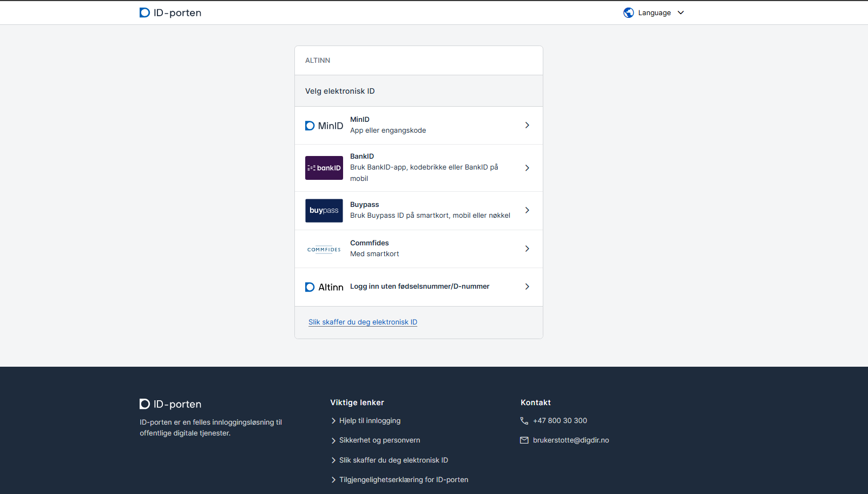Open Slik skaffer du deg elektronisk ID link
This screenshot has height=494, width=868.
click(363, 322)
